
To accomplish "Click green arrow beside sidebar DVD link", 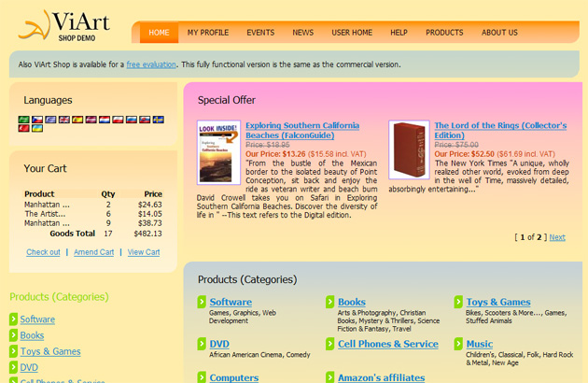I will pyautogui.click(x=13, y=367).
